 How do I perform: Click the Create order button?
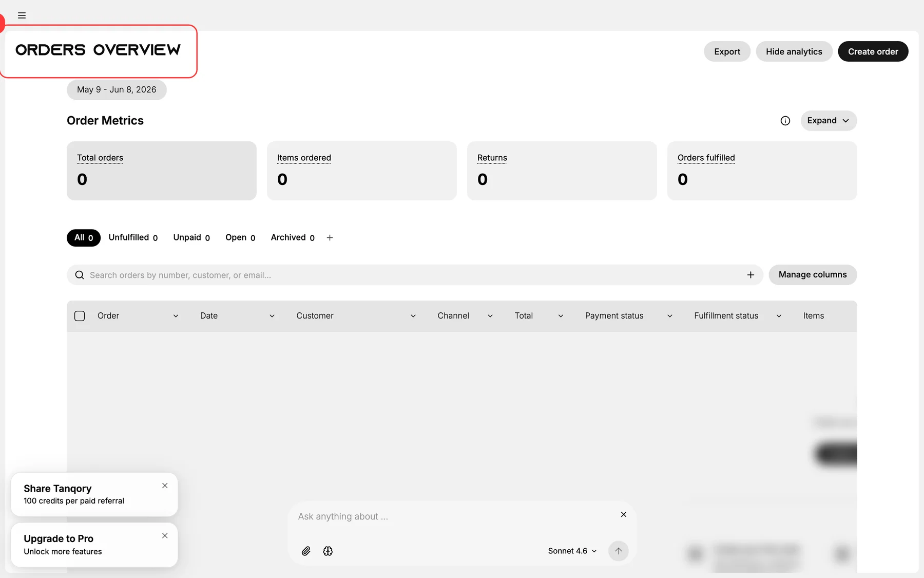point(873,51)
